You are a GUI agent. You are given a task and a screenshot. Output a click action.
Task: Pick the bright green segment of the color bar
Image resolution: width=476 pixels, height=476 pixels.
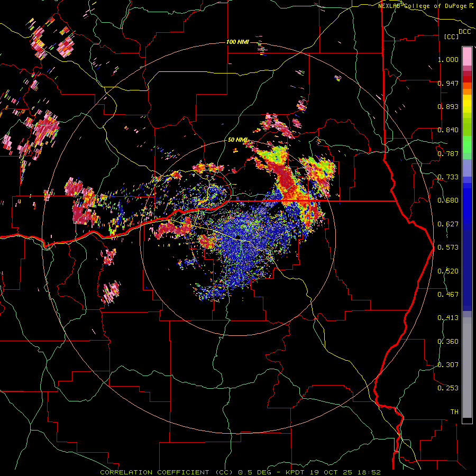coord(467,144)
